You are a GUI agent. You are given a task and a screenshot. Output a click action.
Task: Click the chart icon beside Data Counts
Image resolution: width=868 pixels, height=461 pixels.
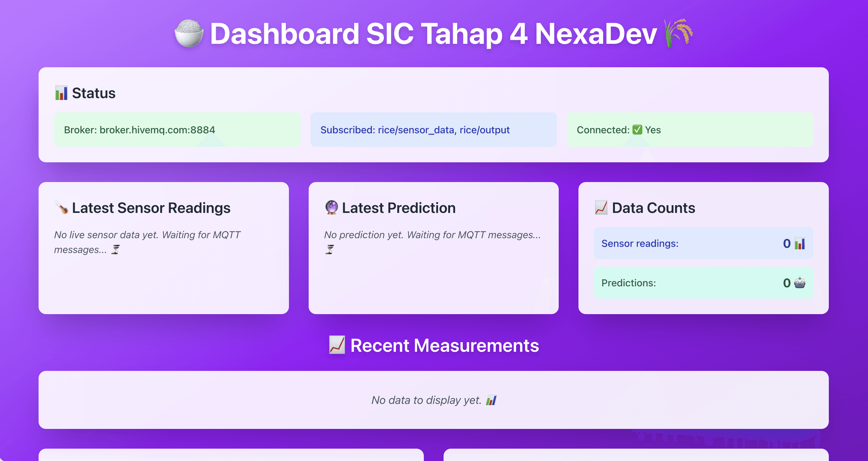coord(601,207)
